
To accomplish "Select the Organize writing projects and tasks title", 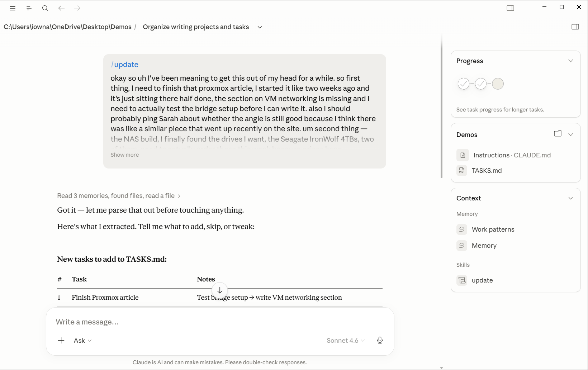I will (196, 27).
